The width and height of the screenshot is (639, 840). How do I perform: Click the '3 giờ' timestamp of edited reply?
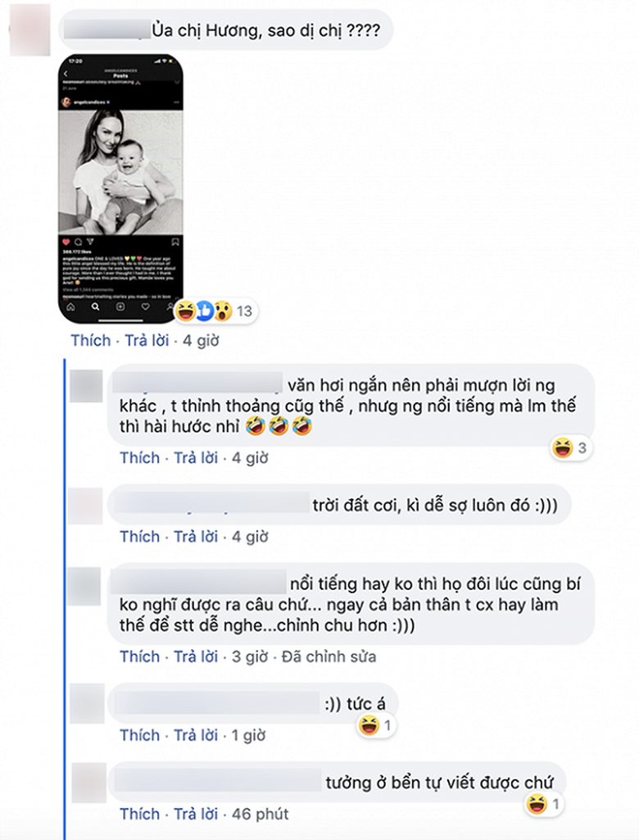click(250, 656)
